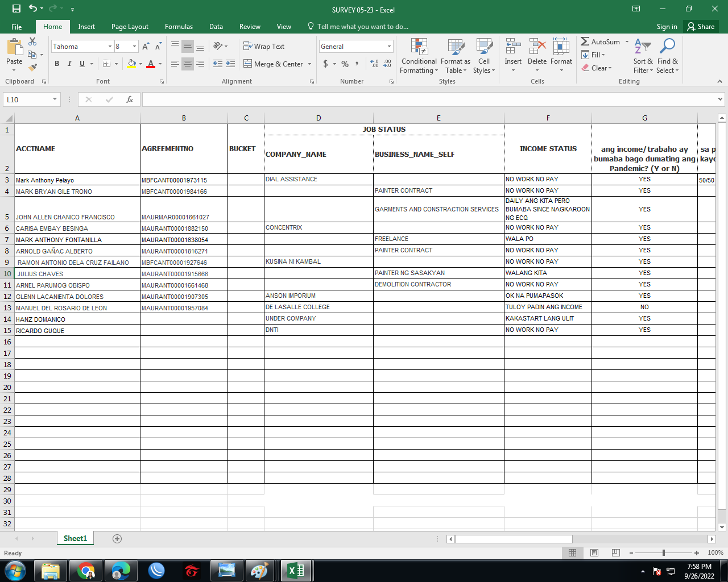Click the AutoSum button
The width and height of the screenshot is (728, 582).
[601, 41]
